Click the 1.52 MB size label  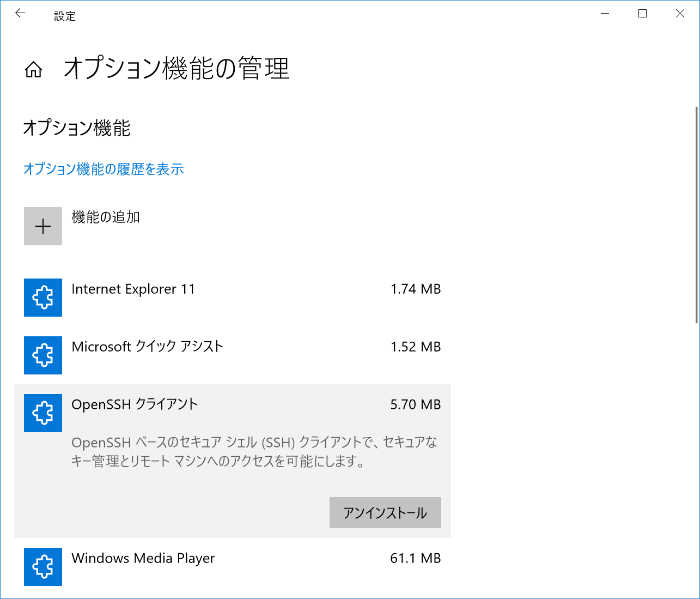click(x=417, y=347)
